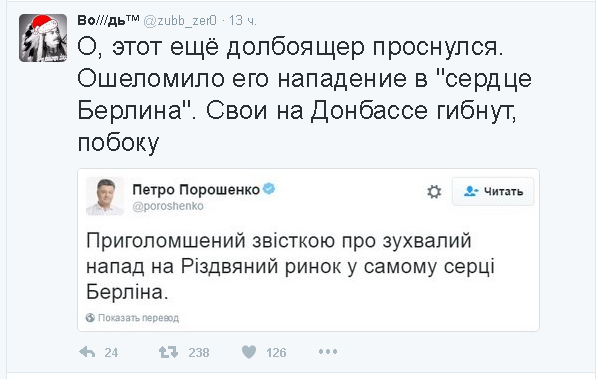Retweet this post using the retweet icon
The image size is (596, 379).
168,352
